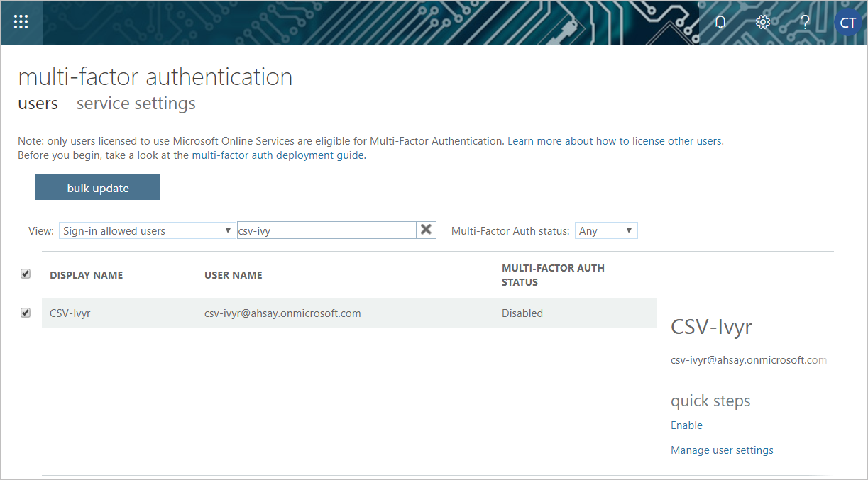Open the app launcher waffle icon
The width and height of the screenshot is (868, 480).
[x=21, y=22]
